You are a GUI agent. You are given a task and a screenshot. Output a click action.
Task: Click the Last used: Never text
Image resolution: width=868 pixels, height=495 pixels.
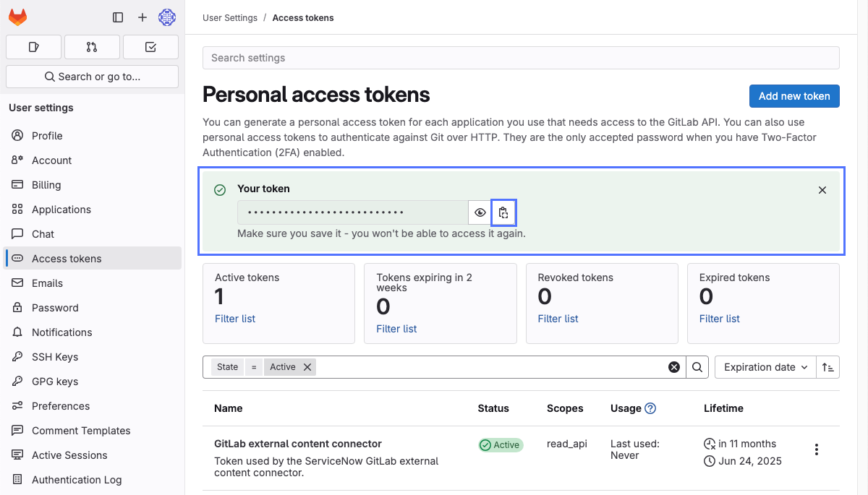pyautogui.click(x=635, y=449)
